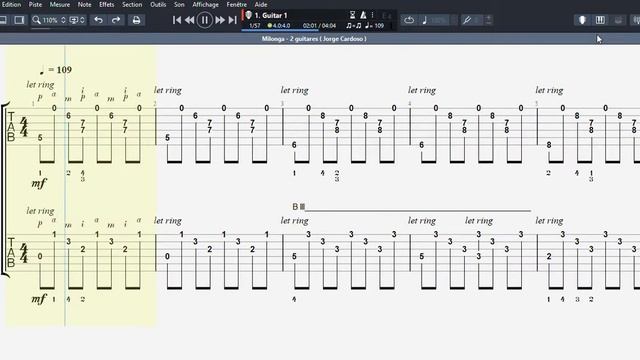
Task: Open the Outils menu
Action: pos(158,4)
